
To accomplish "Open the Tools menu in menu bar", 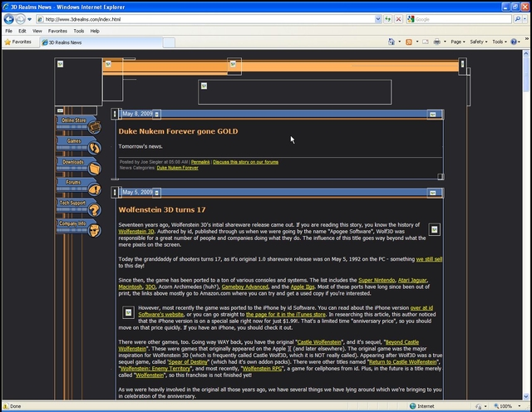I will click(79, 31).
